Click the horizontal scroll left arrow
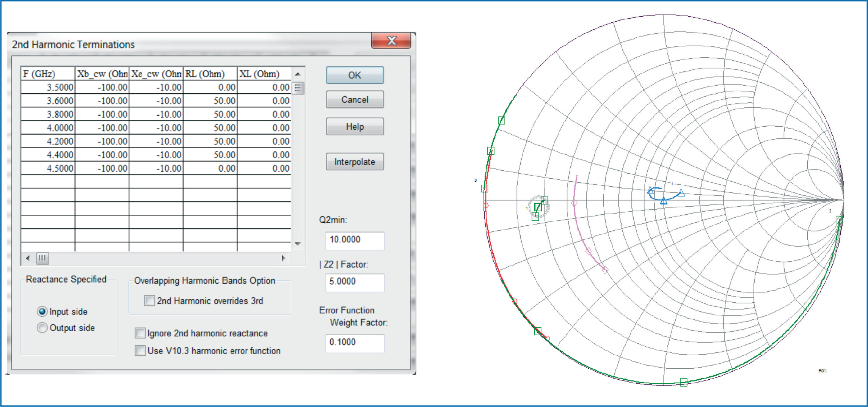Screen dimensions: 868x407 (x=28, y=258)
